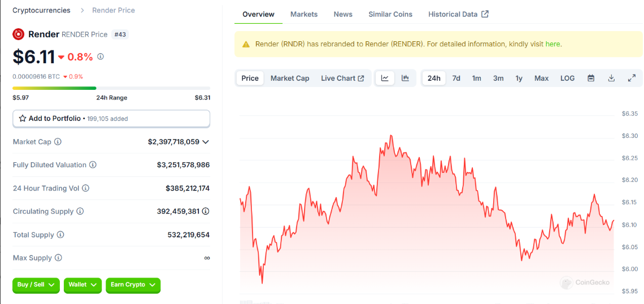The height and width of the screenshot is (304, 644).
Task: Click the 'here' rebrand details link
Action: [552, 44]
